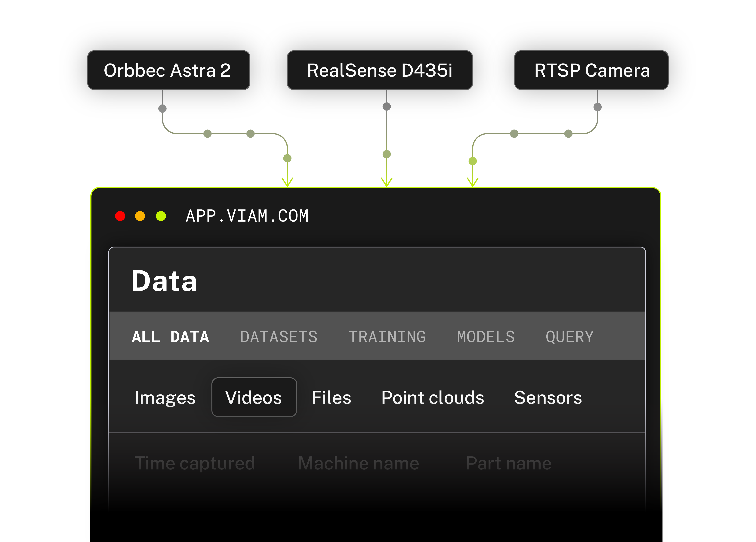756x542 pixels.
Task: Open the MODELS tab
Action: click(x=486, y=337)
